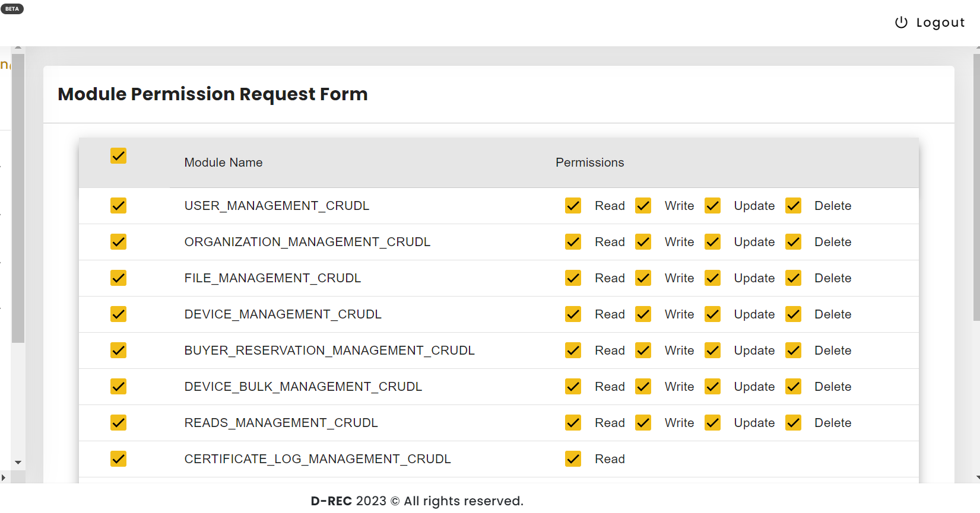
Task: Uncheck READS_MANAGEMENT_CRUDL row checkbox
Action: tap(118, 423)
